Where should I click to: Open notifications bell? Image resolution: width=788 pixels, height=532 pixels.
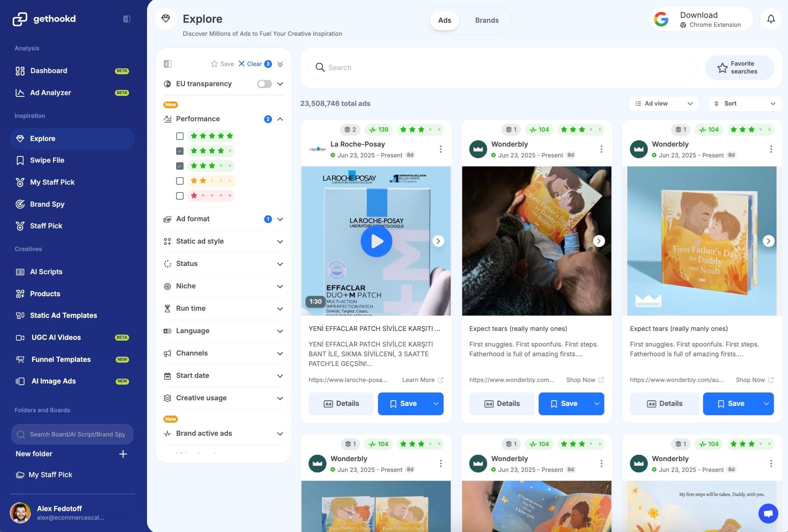pyautogui.click(x=771, y=19)
